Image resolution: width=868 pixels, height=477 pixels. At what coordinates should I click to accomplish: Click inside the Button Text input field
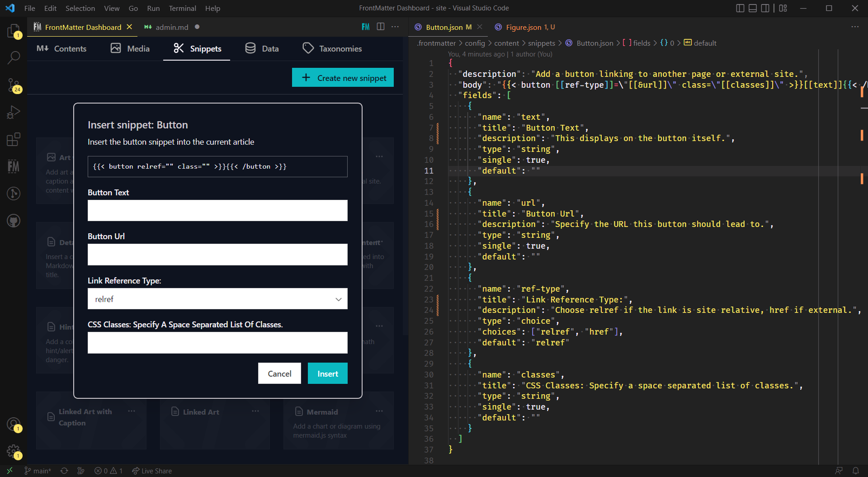[x=217, y=210]
